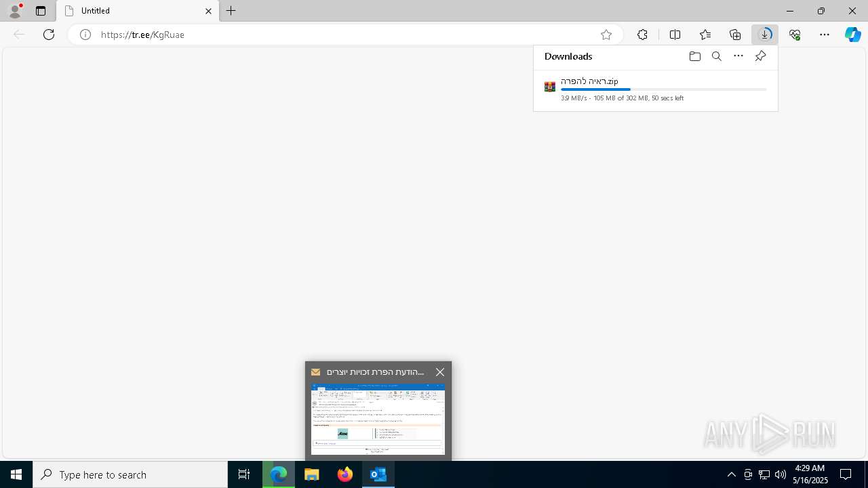Click the zip file WinRAR icon
The width and height of the screenshot is (868, 488).
point(550,87)
